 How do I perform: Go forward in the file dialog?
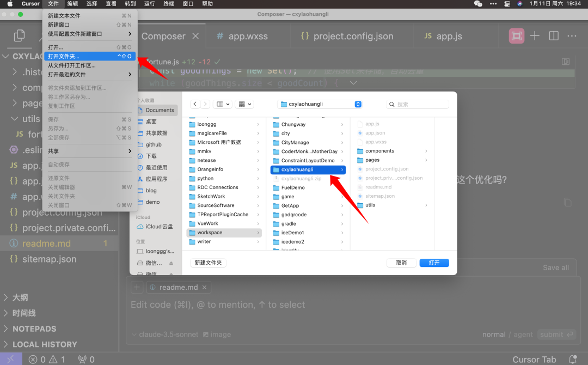coord(205,104)
